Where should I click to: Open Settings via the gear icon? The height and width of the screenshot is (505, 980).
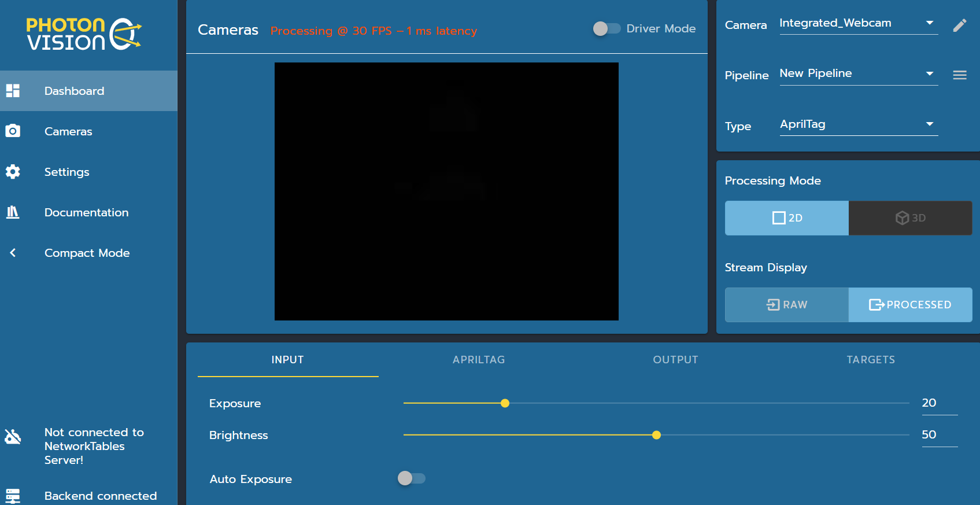13,172
